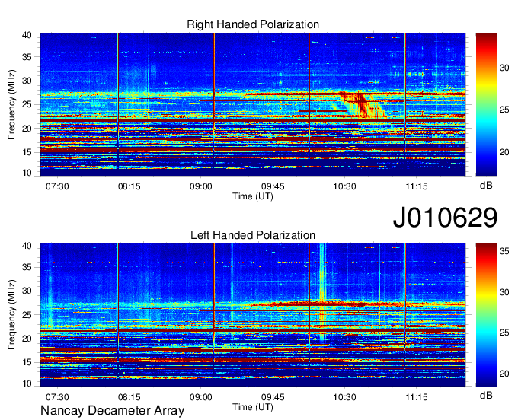Click the Right Handed plot's "Frequency (MHz)" axis label
Image resolution: width=518 pixels, height=420 pixels.
click(11, 105)
